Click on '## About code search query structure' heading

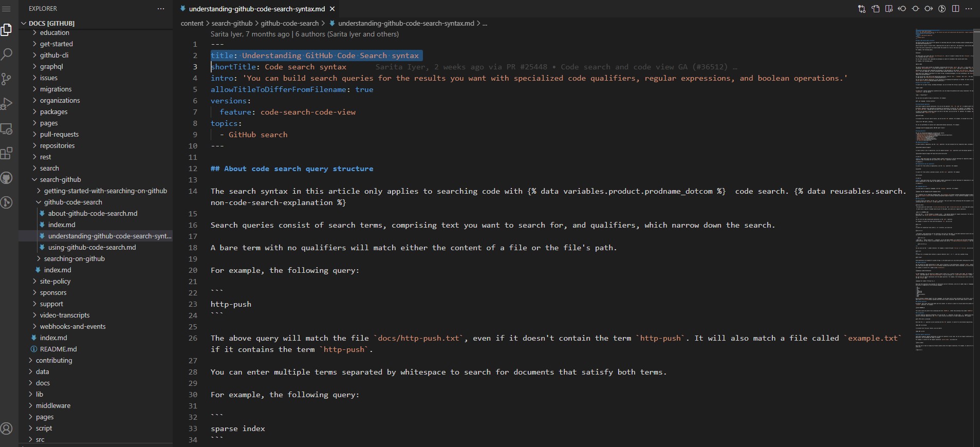pos(292,169)
